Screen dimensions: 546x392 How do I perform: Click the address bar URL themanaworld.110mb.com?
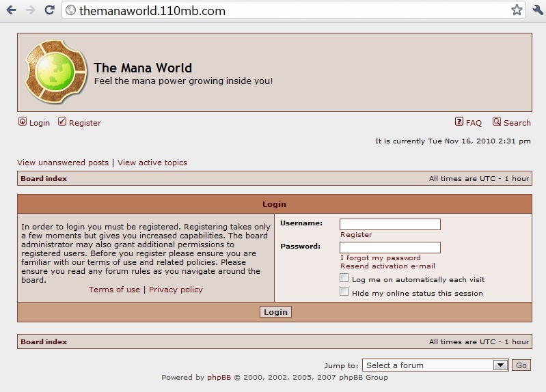coord(152,11)
